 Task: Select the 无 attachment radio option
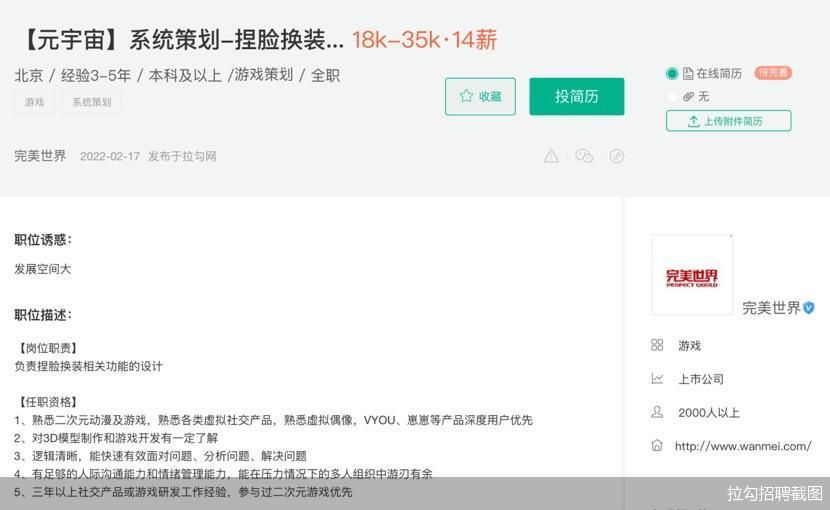point(672,96)
